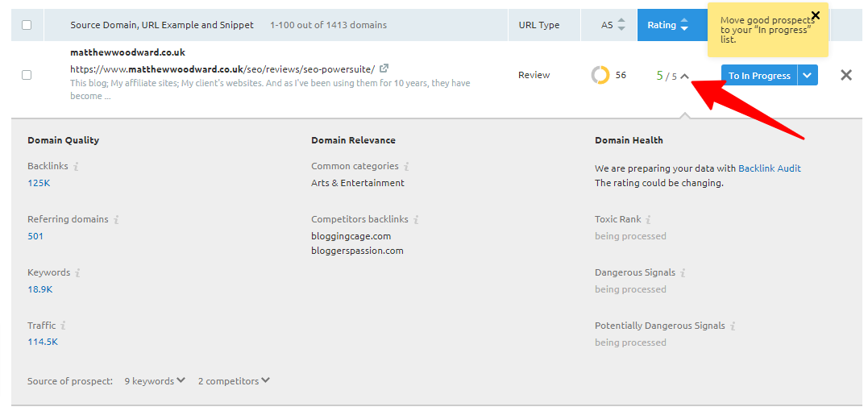
Task: Remove prospect with the X icon
Action: (x=846, y=75)
